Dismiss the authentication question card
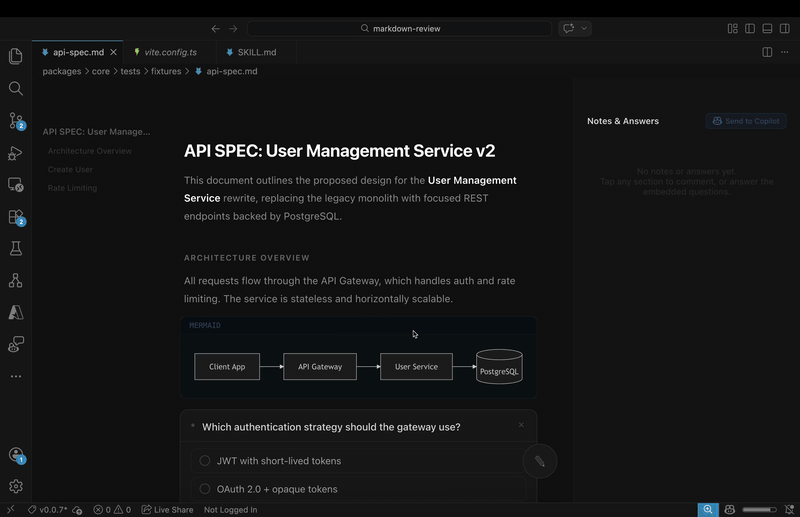800x517 pixels. pyautogui.click(x=521, y=425)
